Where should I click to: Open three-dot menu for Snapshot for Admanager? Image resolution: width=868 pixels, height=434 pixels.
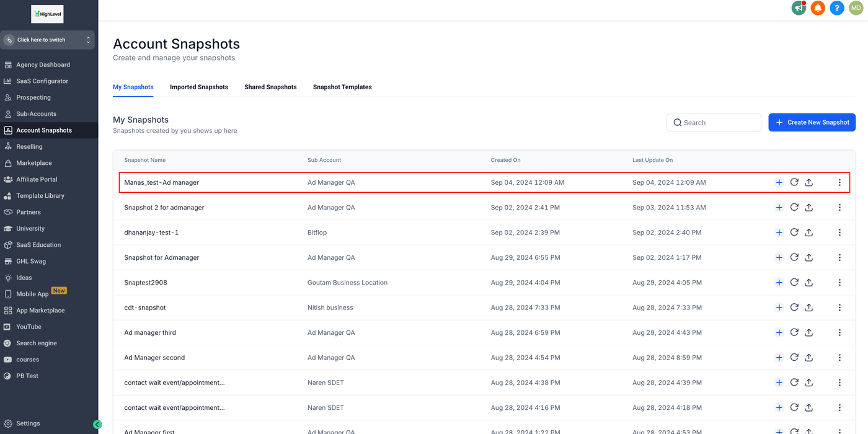(839, 257)
